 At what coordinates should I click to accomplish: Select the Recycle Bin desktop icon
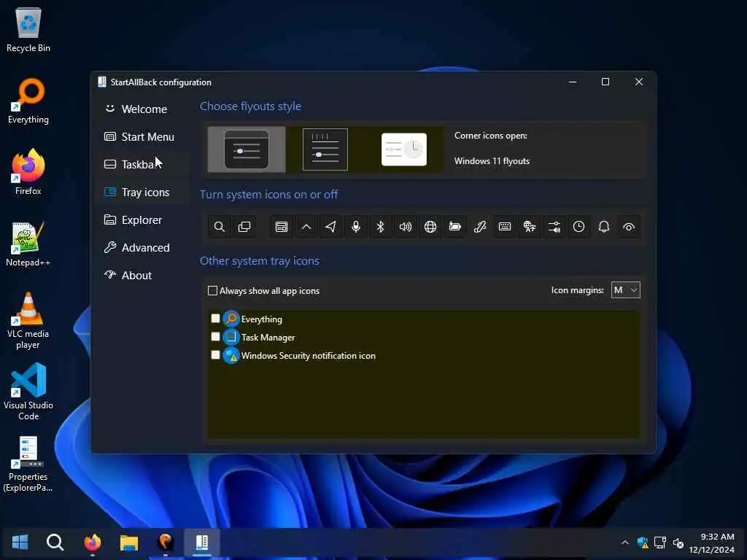pos(28,29)
